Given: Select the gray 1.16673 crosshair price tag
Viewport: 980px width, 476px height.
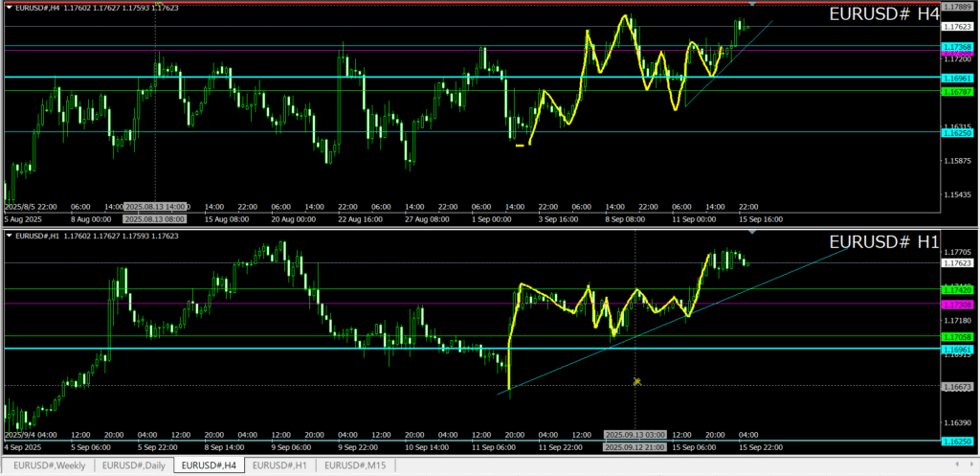Looking at the screenshot, I should click(958, 387).
